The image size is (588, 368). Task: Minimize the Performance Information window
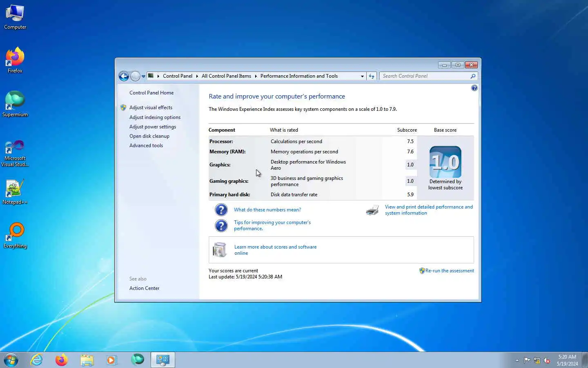(444, 65)
